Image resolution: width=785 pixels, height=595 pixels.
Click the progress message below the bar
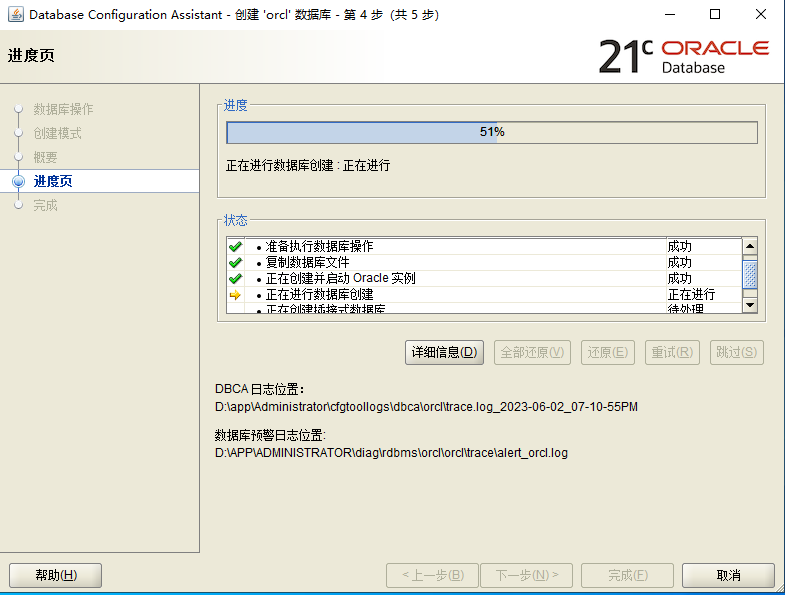(308, 165)
